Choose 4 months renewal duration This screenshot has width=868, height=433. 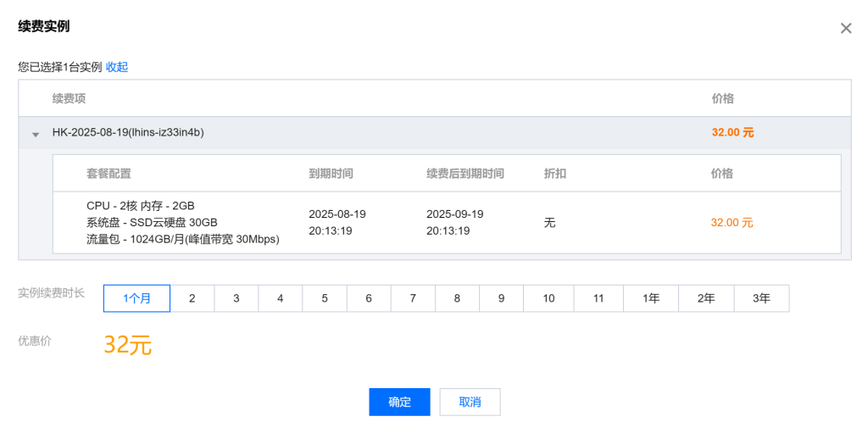pos(281,298)
